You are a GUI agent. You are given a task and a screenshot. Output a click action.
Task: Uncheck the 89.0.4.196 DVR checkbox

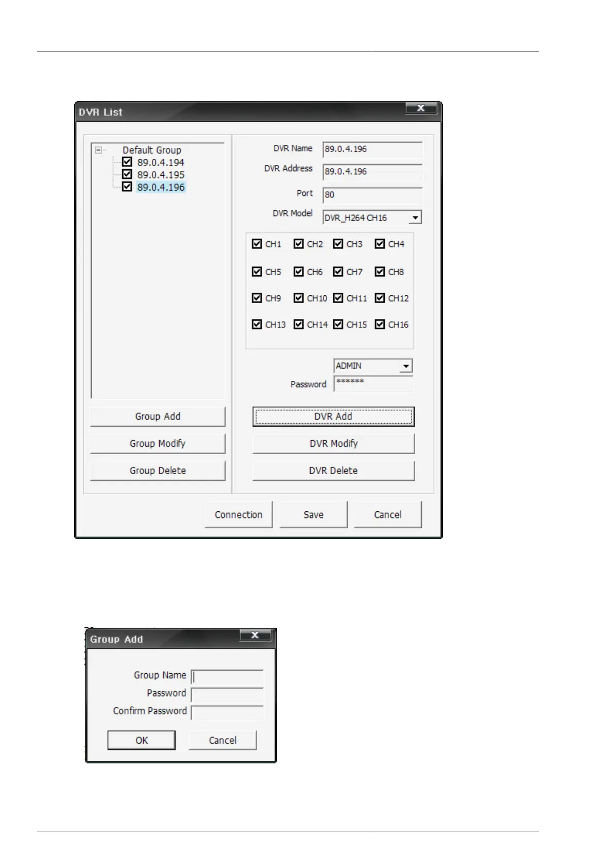pyautogui.click(x=127, y=187)
